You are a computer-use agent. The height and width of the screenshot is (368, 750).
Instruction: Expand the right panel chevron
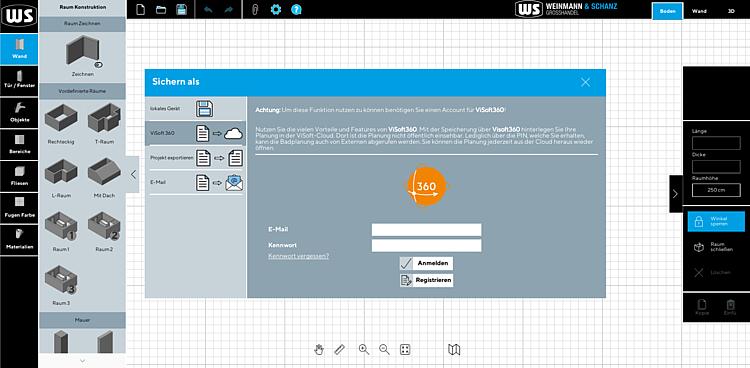click(675, 194)
